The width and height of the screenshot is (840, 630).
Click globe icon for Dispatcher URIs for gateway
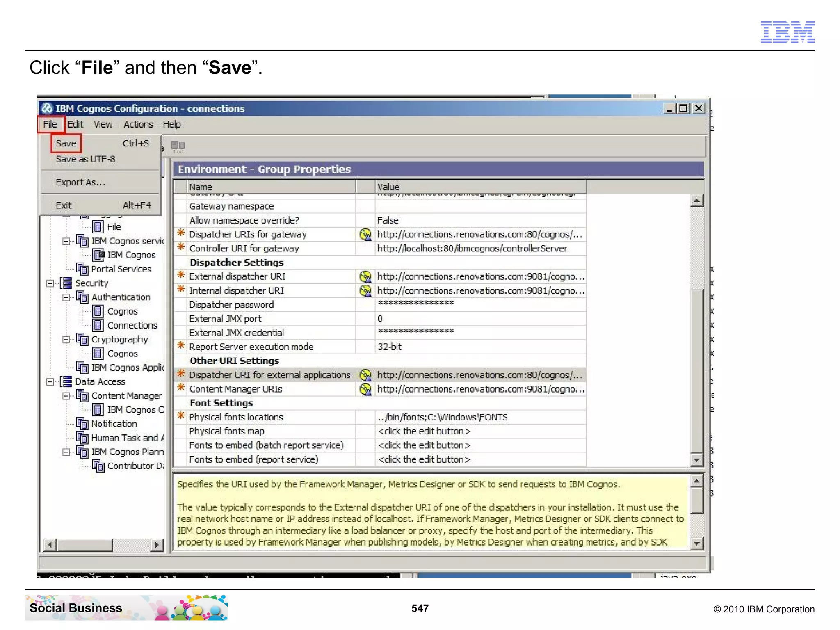[365, 235]
